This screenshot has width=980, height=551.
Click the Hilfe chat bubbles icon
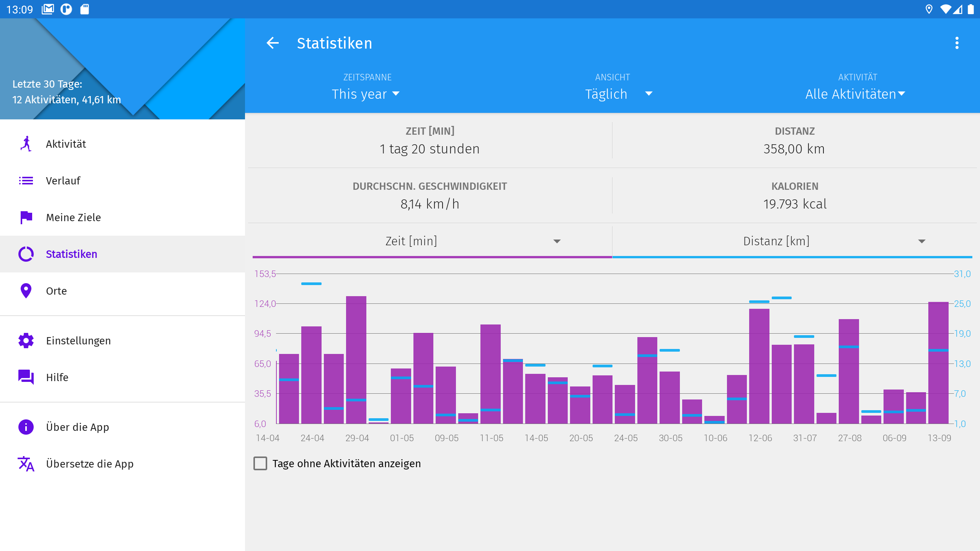[x=26, y=377]
